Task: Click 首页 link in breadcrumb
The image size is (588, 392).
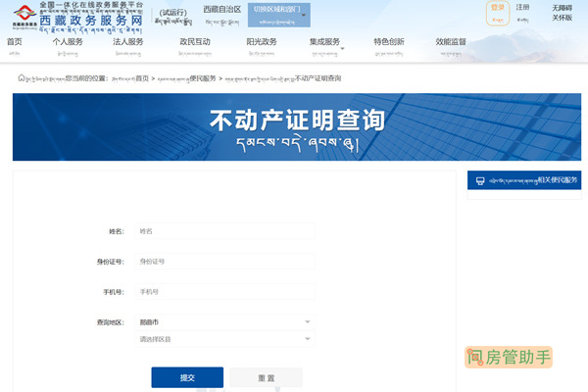Action: (142, 78)
